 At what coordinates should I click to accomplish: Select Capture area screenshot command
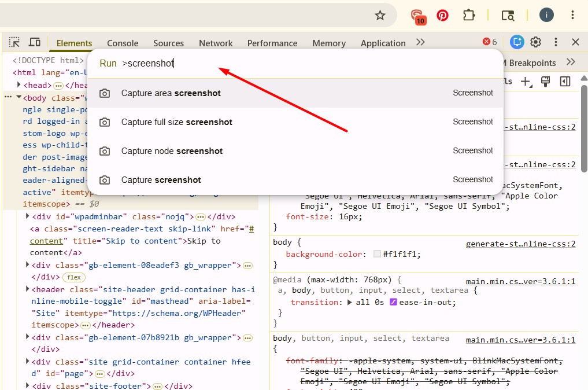(295, 93)
